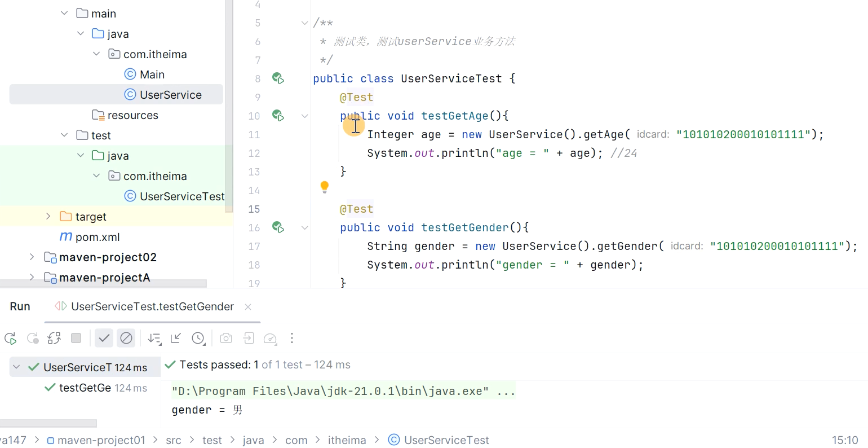
Task: Click the test results tree horizontal scrollbar
Action: coord(48,423)
